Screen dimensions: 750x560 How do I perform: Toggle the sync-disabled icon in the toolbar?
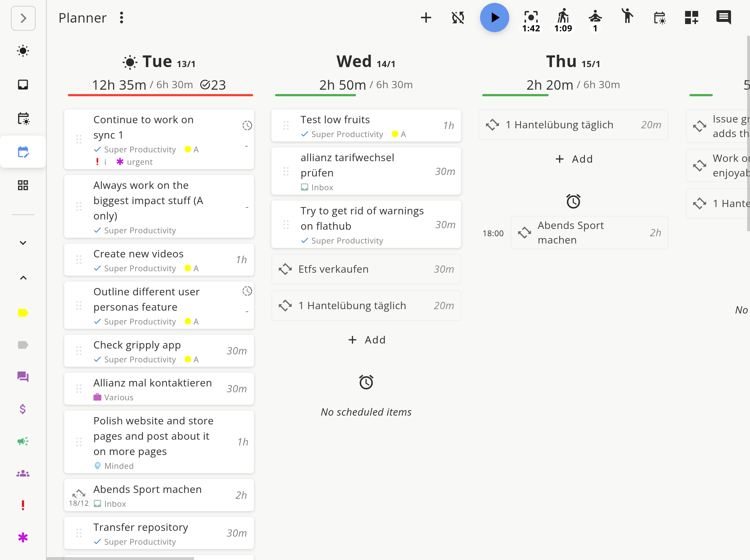coord(458,17)
